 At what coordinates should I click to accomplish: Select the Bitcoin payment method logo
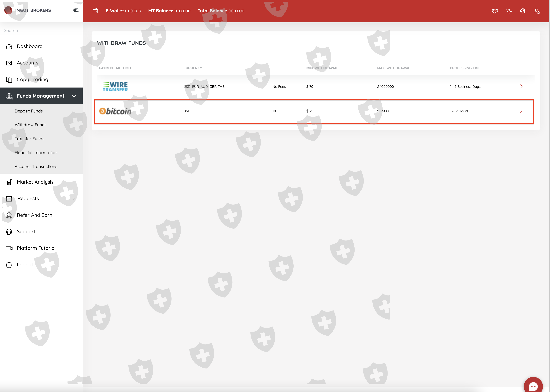click(x=115, y=111)
